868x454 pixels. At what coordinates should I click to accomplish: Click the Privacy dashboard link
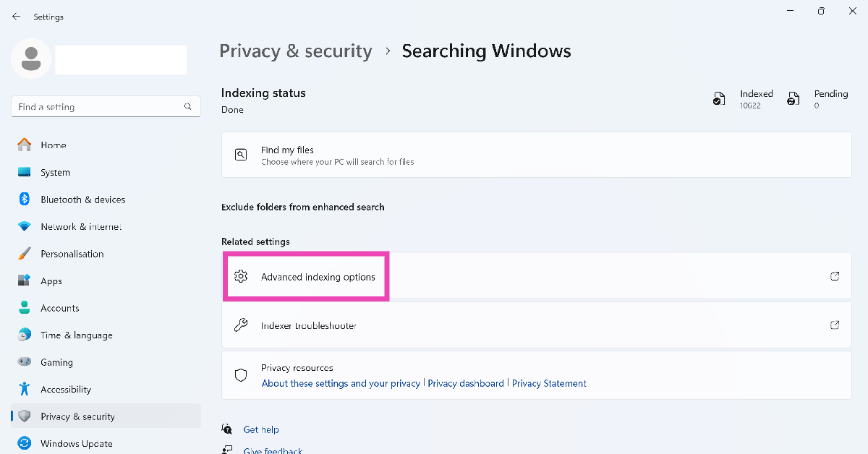point(466,384)
